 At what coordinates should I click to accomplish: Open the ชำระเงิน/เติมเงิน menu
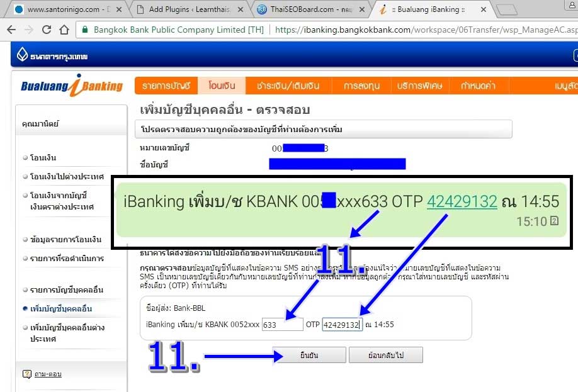point(288,86)
